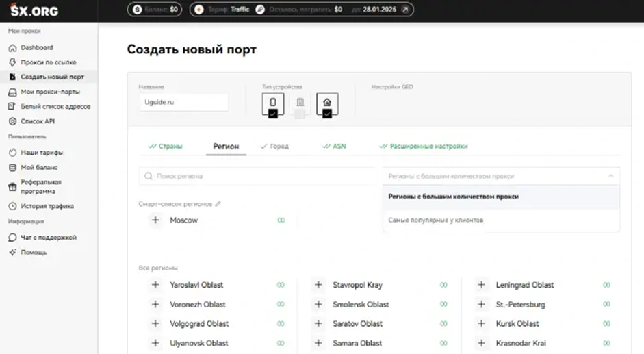This screenshot has width=644, height=354.
Task: Open Белый список адресов sidebar item
Action: point(49,107)
